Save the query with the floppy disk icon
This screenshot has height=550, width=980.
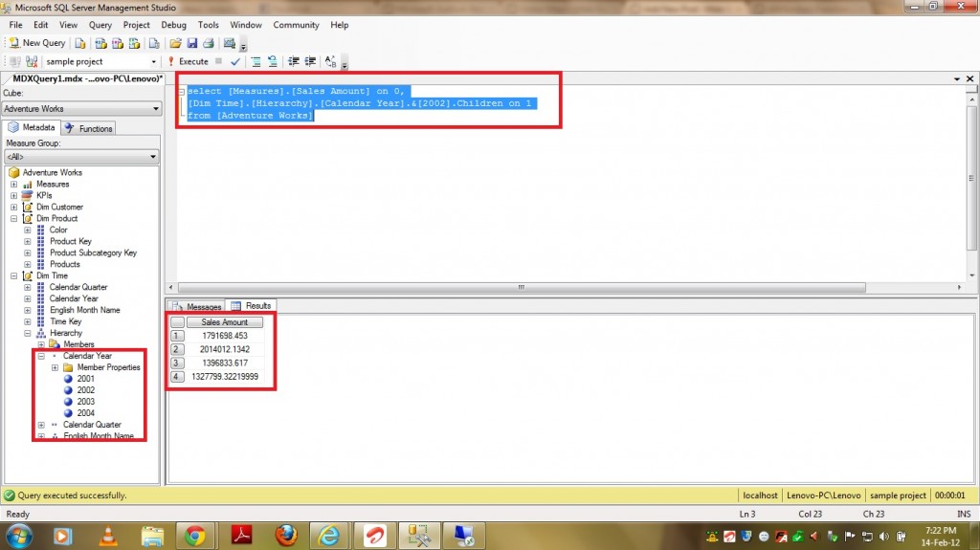click(191, 43)
